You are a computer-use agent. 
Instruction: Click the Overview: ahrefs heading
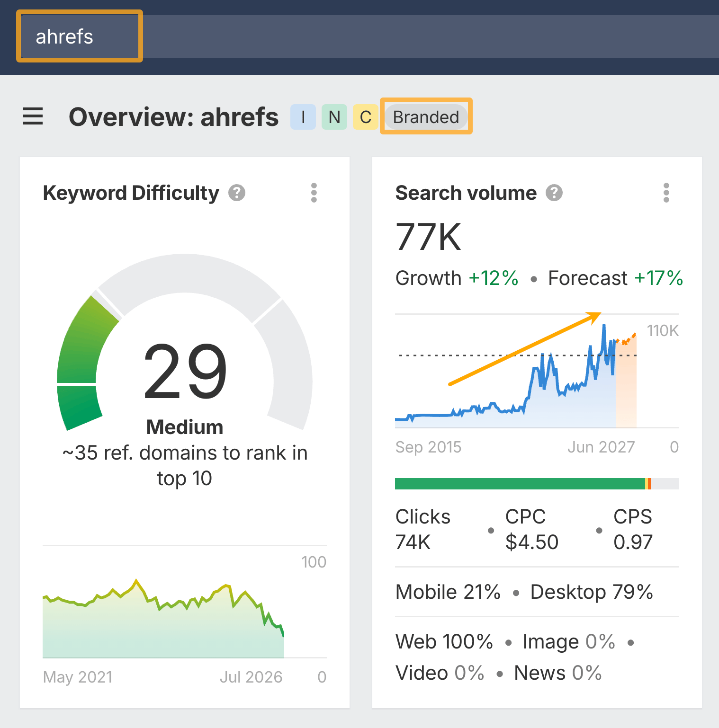pos(174,117)
